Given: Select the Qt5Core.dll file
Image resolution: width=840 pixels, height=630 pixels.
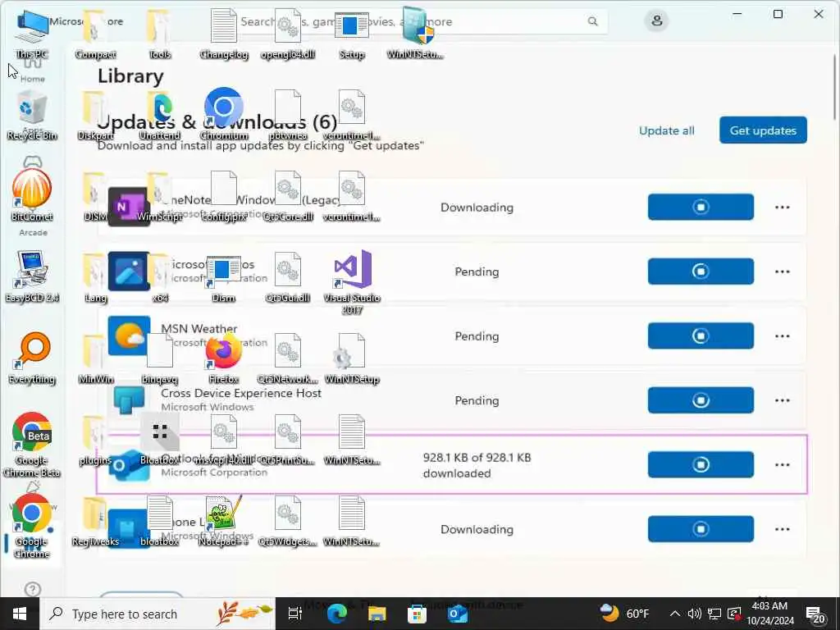Looking at the screenshot, I should (288, 195).
